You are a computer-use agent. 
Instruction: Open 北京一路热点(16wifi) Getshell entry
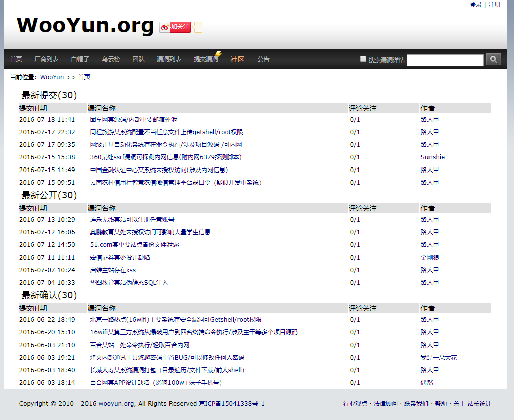[176, 320]
